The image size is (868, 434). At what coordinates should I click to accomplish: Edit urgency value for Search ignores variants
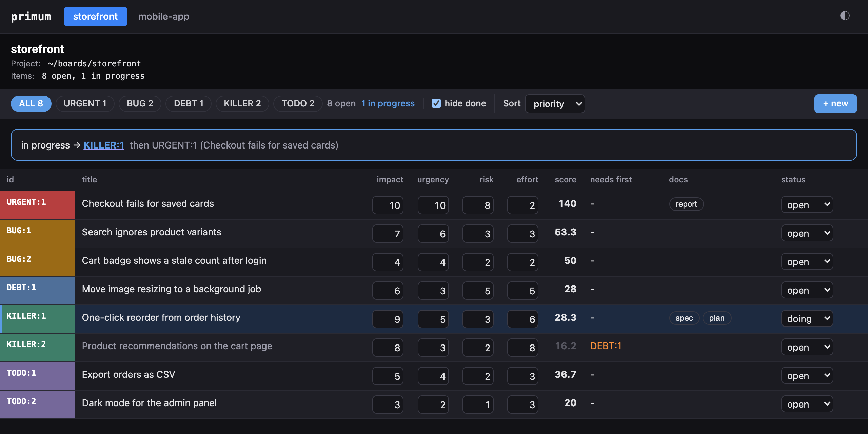[433, 234]
